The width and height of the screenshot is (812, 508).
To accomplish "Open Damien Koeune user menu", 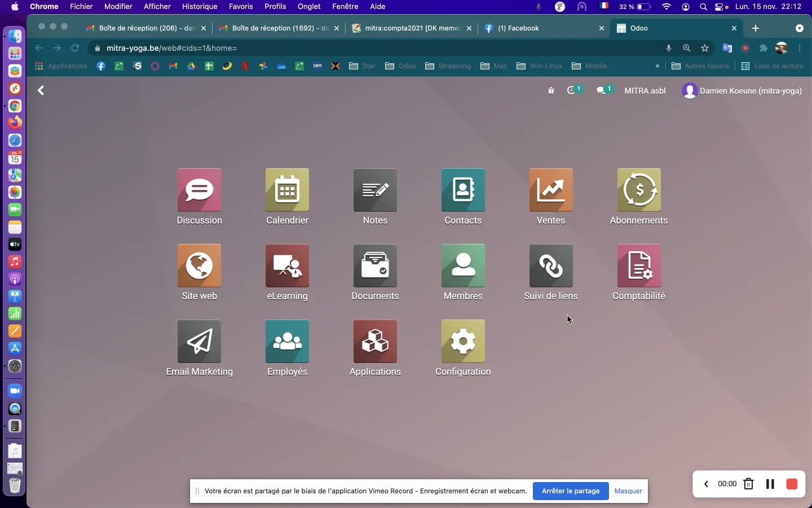I will pyautogui.click(x=742, y=90).
